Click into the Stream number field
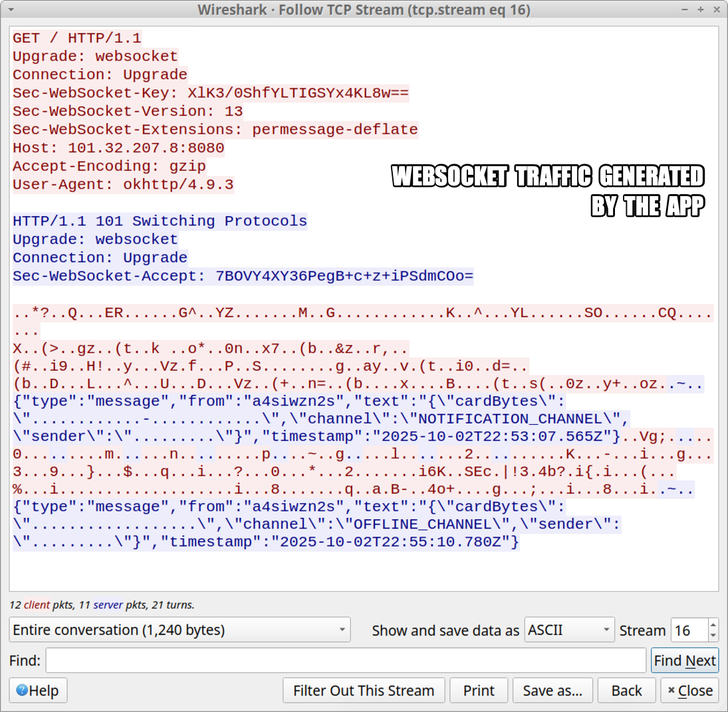The width and height of the screenshot is (728, 712). pos(689,630)
